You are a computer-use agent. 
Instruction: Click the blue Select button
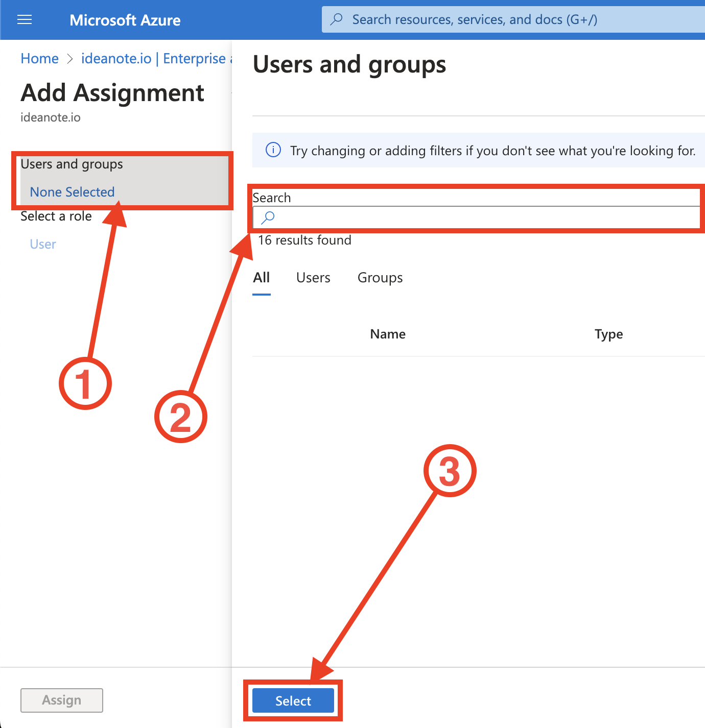[x=293, y=700]
